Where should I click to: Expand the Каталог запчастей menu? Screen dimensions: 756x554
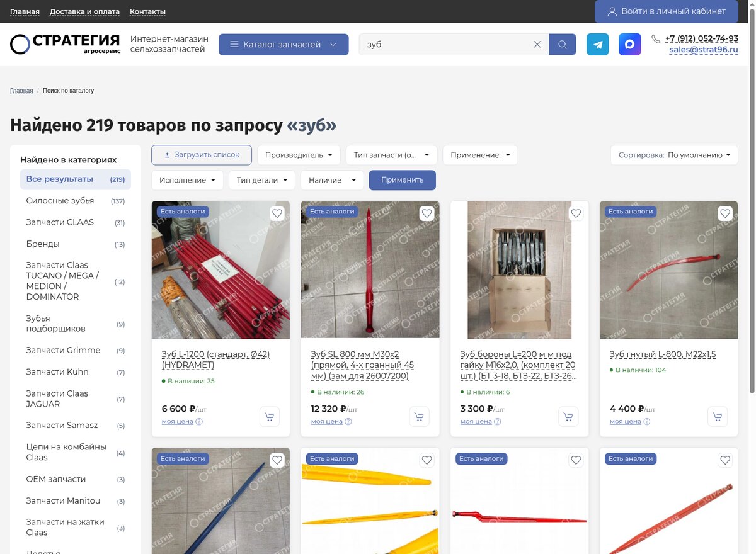point(283,45)
